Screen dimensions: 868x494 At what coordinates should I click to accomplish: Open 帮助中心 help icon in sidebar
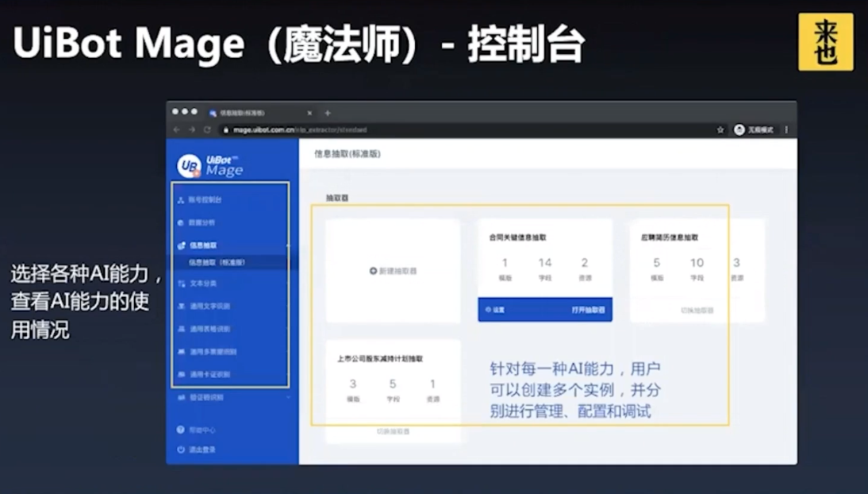point(180,430)
